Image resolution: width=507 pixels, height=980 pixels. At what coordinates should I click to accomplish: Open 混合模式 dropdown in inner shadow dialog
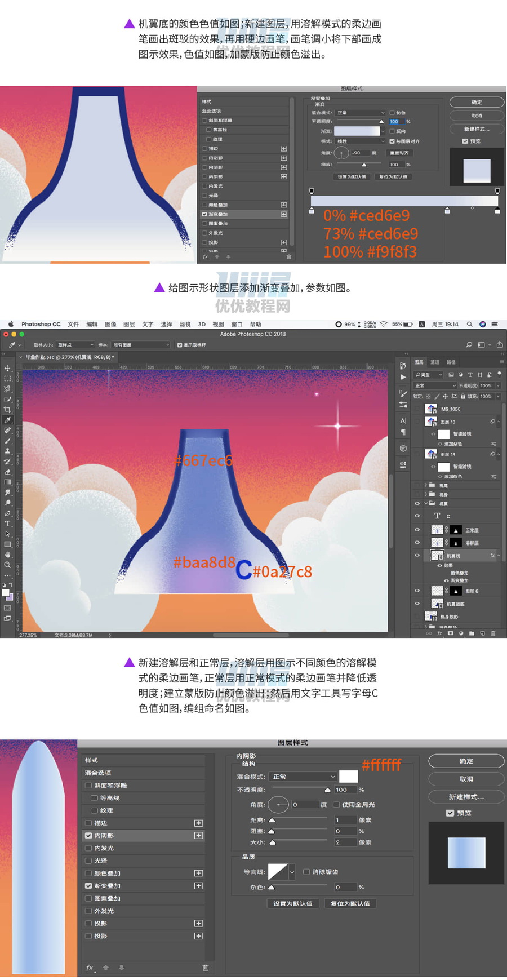coord(303,777)
